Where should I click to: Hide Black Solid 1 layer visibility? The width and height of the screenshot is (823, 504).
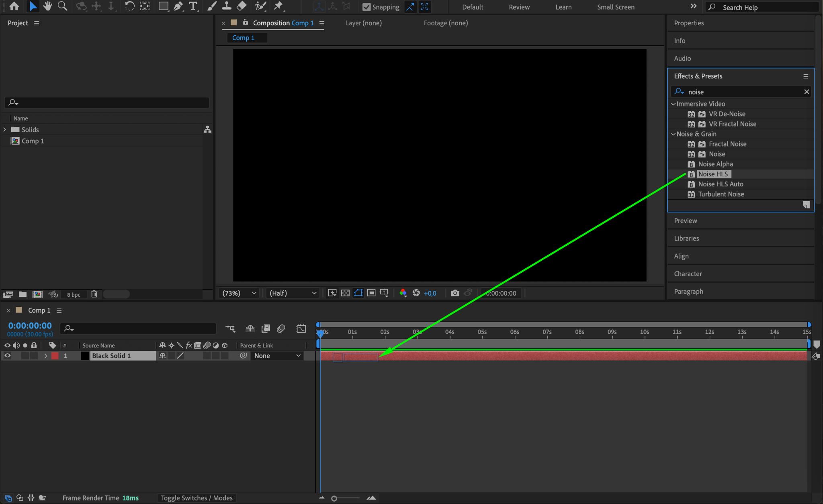7,356
